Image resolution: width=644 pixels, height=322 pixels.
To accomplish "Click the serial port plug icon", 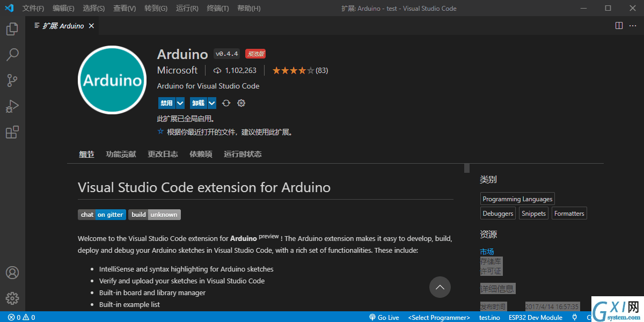I will pyautogui.click(x=575, y=317).
